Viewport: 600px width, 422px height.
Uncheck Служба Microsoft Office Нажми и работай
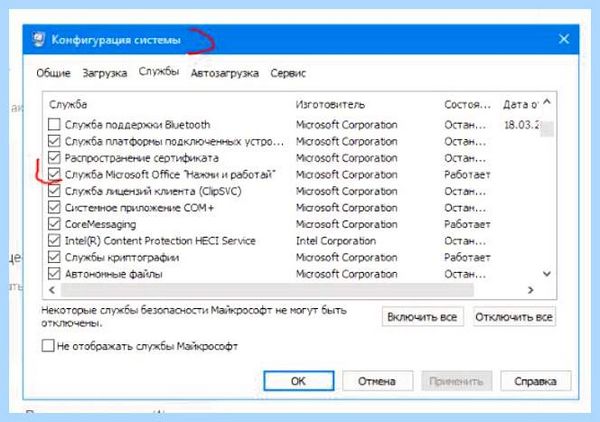click(x=54, y=174)
